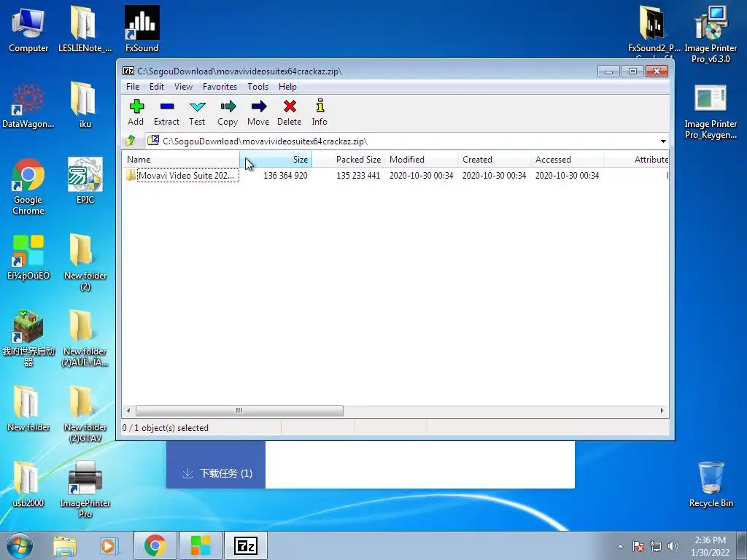747x560 pixels.
Task: Click the horizontal scrollbar left arrow
Action: tap(128, 411)
